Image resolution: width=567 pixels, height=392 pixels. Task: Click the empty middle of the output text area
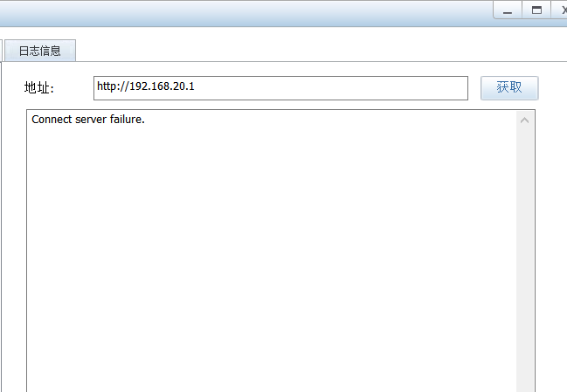[271, 253]
